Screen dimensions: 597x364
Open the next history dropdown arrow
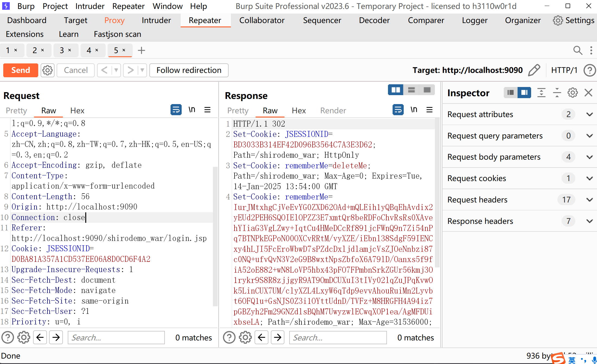pyautogui.click(x=142, y=70)
